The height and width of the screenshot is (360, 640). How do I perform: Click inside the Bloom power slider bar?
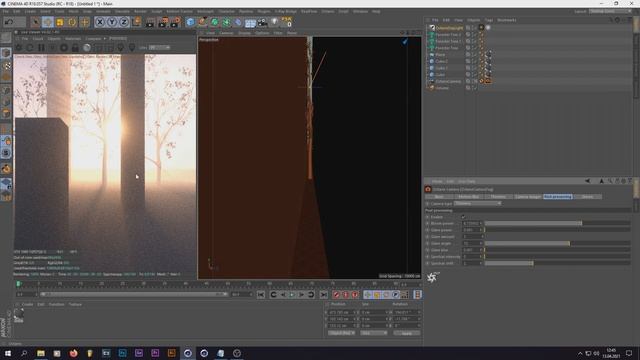(558, 223)
